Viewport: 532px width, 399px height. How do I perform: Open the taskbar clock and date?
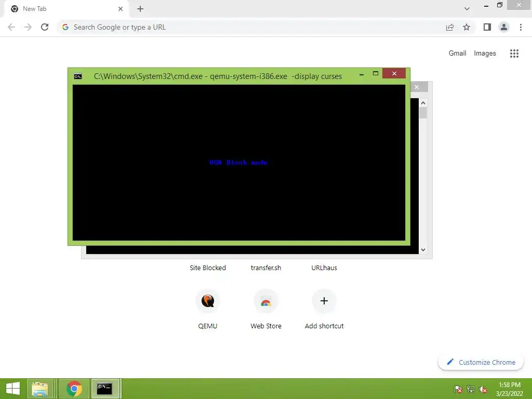coord(509,389)
